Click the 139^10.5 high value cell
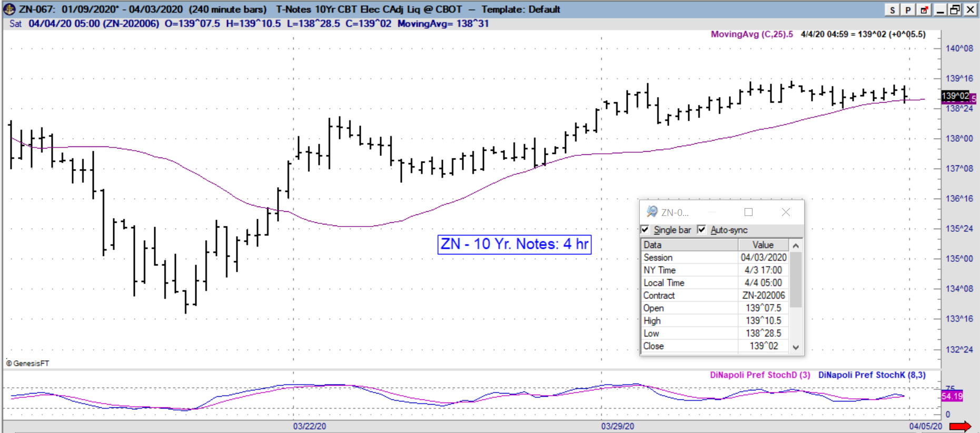This screenshot has width=980, height=433. point(764,321)
